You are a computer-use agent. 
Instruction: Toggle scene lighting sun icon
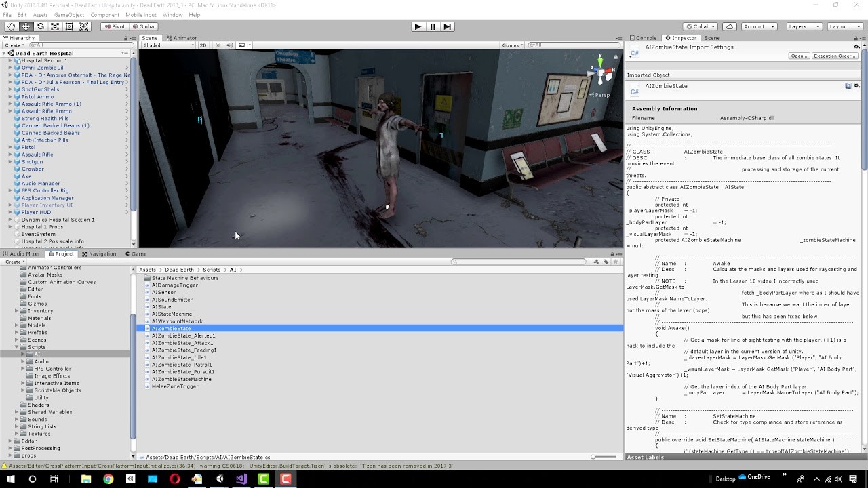219,45
